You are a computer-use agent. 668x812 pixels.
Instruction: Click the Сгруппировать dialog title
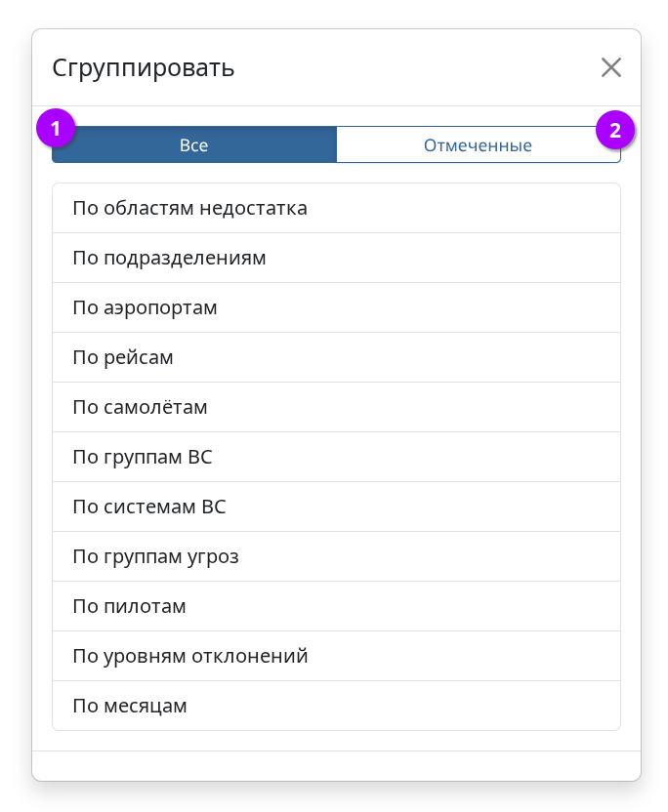click(x=143, y=68)
